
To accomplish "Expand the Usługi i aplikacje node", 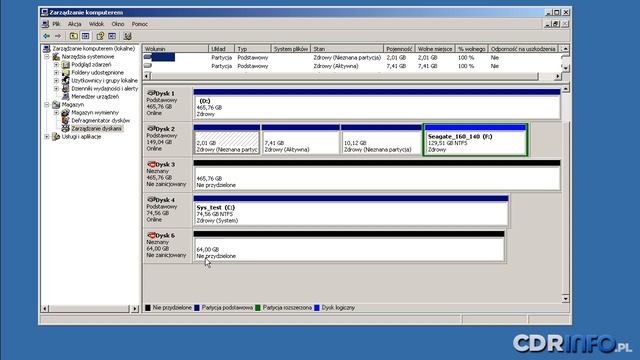I will click(47, 137).
